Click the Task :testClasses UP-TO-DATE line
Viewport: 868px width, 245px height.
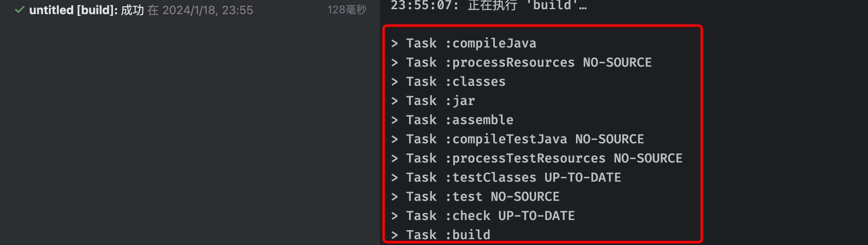click(506, 177)
